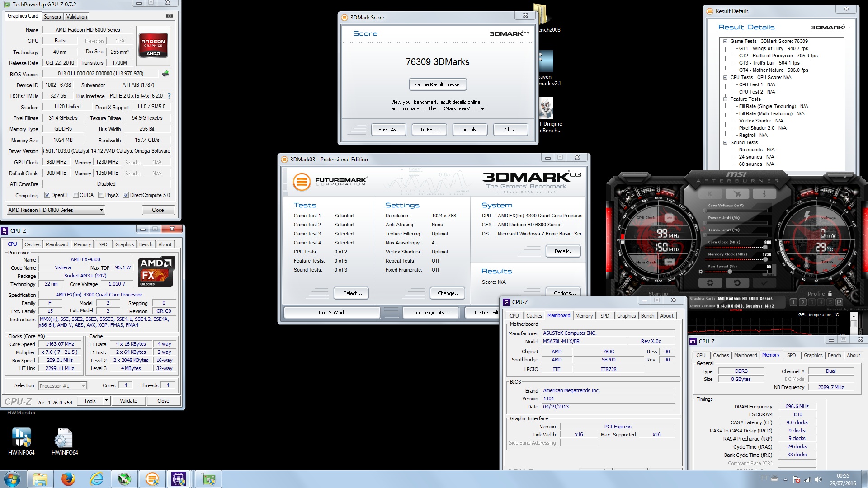Switch to 3DMark03 taskbar icon
This screenshot has width=868, height=488.
coord(152,479)
